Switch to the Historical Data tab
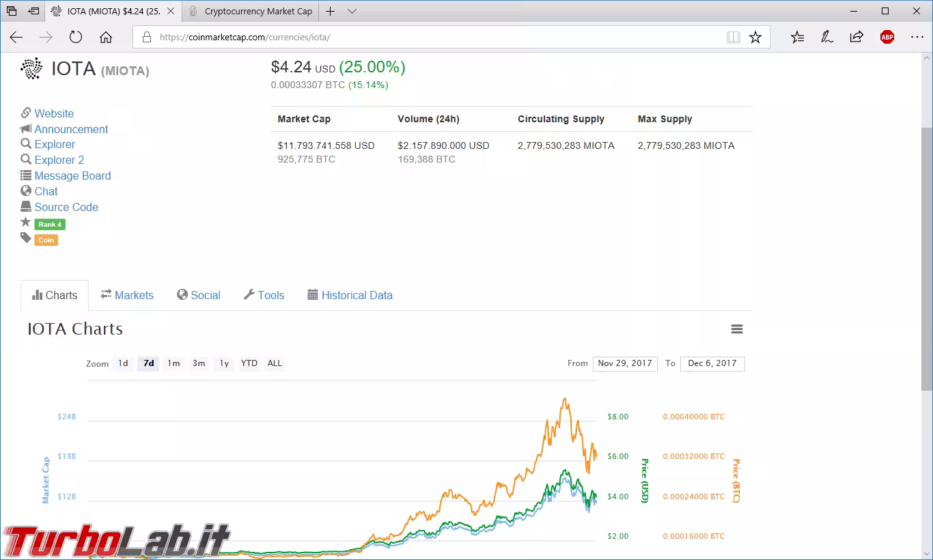Screen dimensions: 933x560 pyautogui.click(x=350, y=295)
